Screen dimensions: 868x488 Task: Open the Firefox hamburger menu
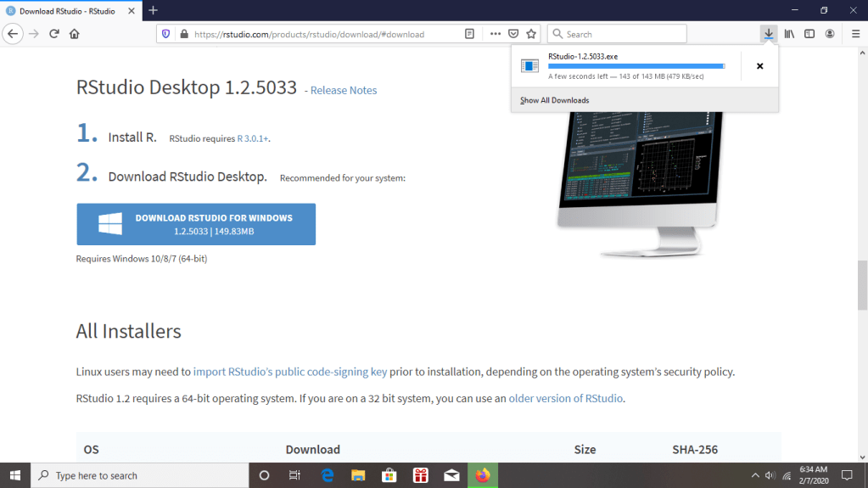coord(851,34)
